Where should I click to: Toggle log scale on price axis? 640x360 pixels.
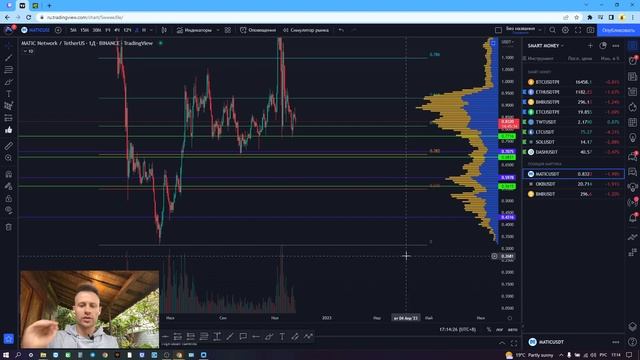500,329
